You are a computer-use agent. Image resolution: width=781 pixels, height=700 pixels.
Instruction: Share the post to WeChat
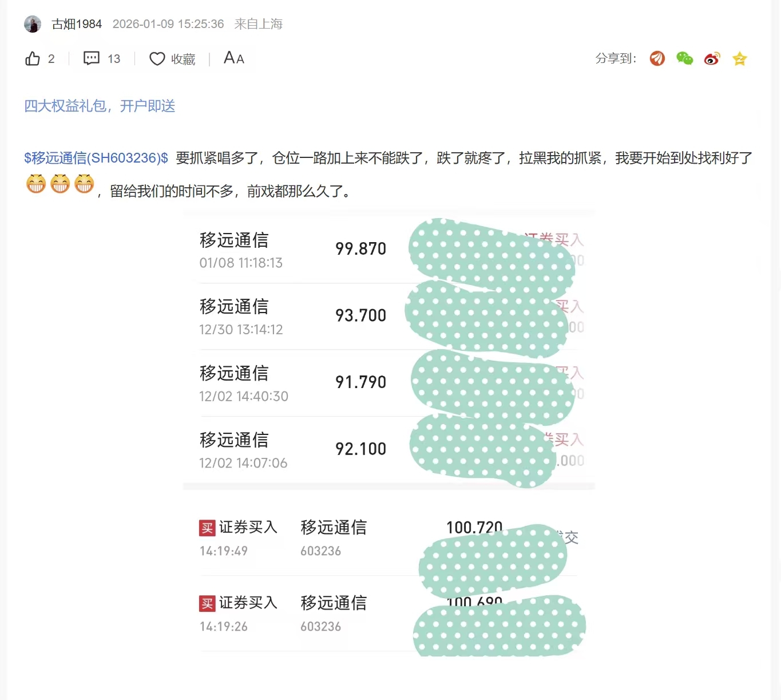(684, 58)
